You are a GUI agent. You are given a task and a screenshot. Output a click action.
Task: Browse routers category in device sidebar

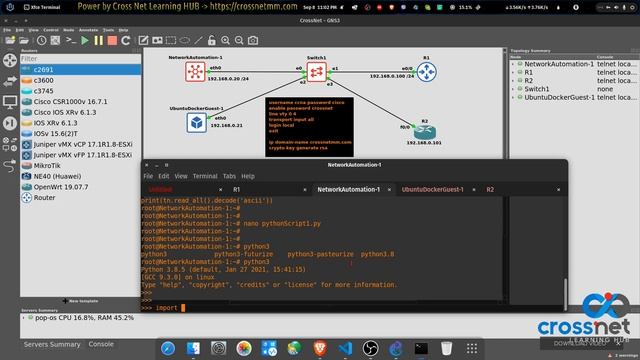10,60
